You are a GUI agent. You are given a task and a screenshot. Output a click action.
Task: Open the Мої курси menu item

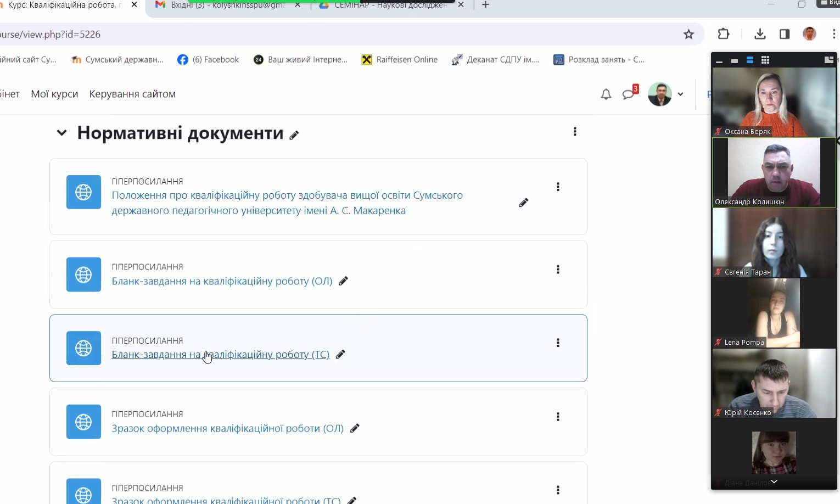(x=54, y=94)
